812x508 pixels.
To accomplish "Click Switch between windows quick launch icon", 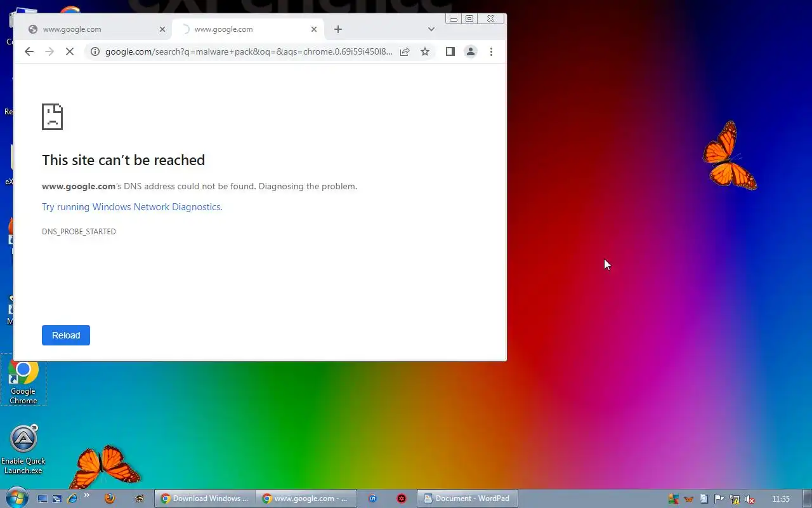I will click(57, 499).
